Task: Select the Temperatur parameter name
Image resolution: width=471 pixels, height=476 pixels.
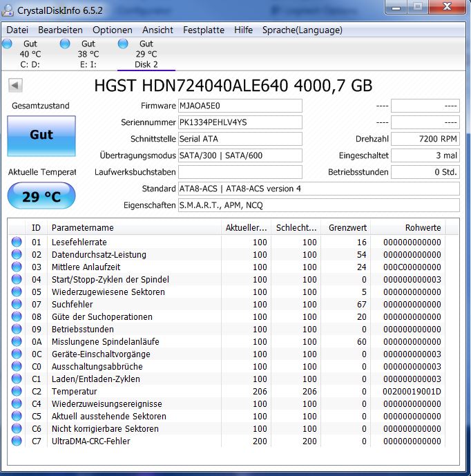Action: point(74,392)
